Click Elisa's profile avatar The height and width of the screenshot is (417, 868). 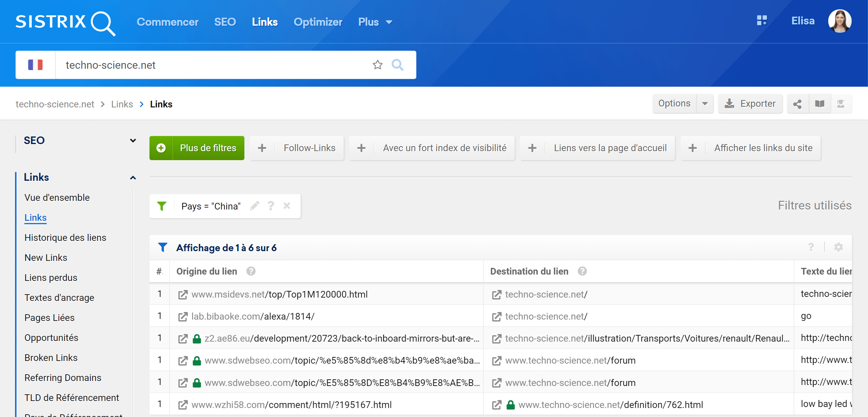839,21
